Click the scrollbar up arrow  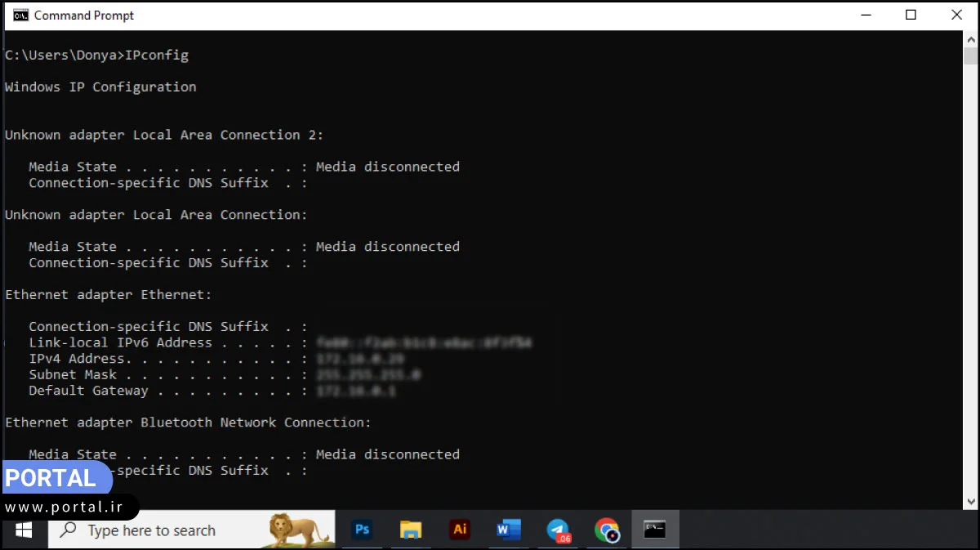[970, 38]
